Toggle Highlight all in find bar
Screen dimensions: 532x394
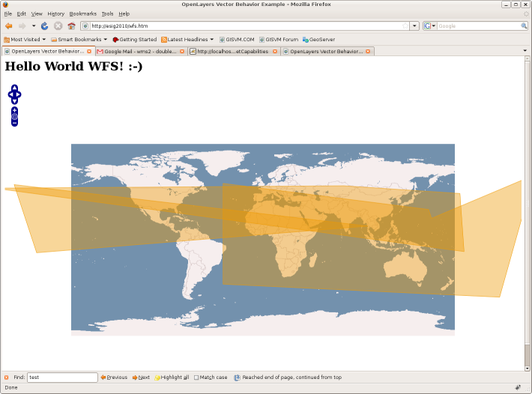tap(172, 378)
